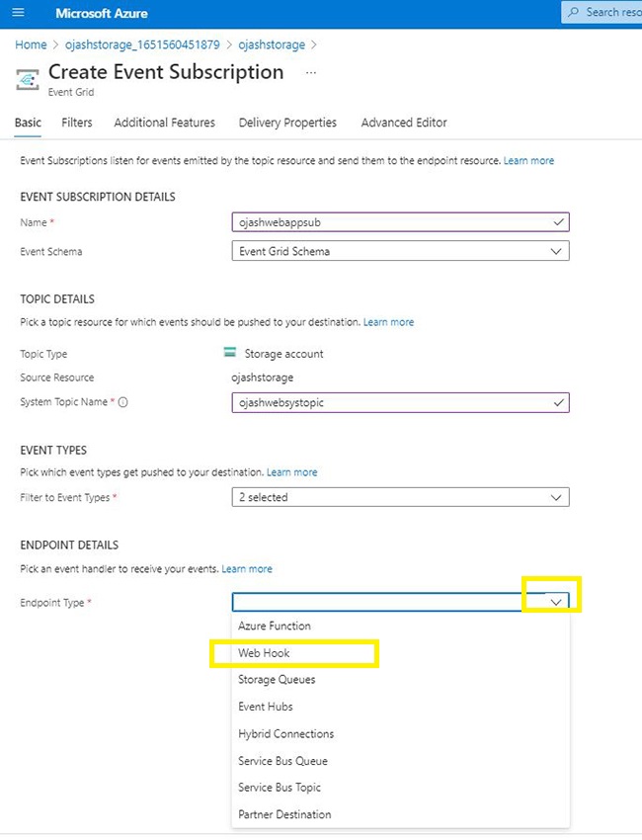
Task: Select the Service Bus Topic option
Action: [280, 788]
